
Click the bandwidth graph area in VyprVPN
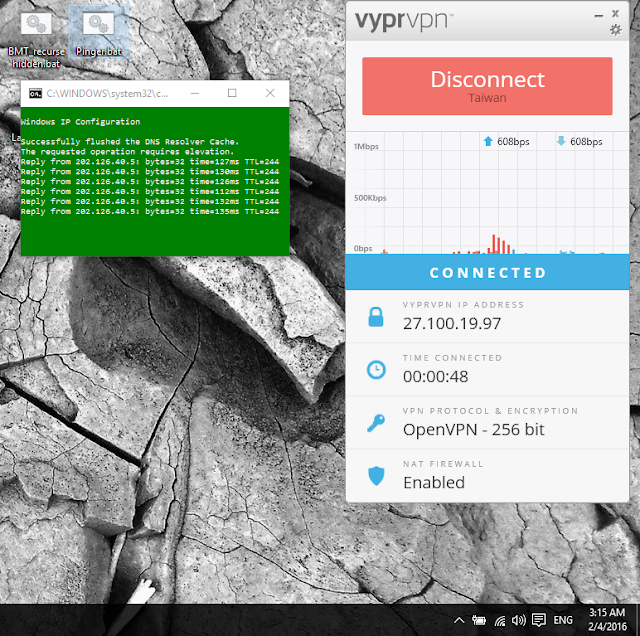point(487,193)
